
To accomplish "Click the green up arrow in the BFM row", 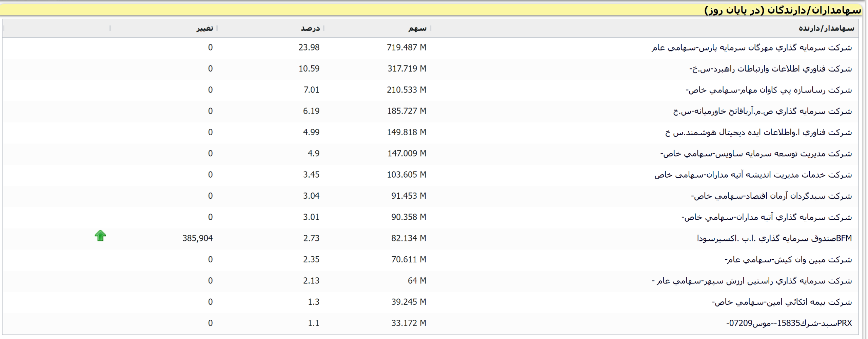I will coord(100,236).
